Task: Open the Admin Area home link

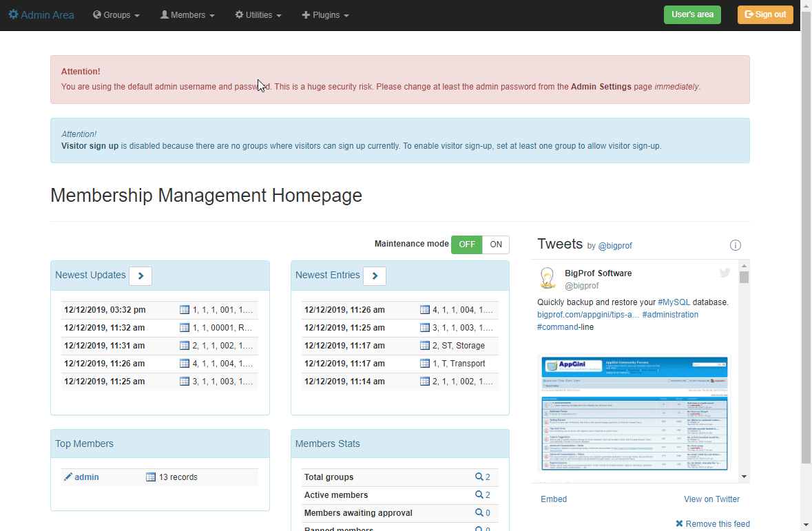Action: coord(41,15)
